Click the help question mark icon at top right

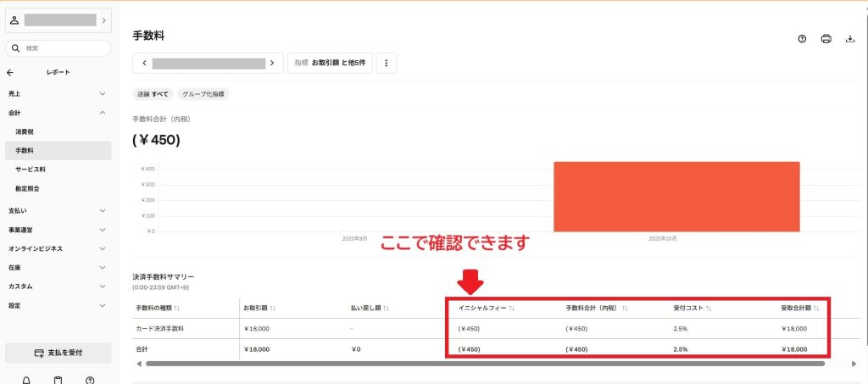tap(802, 39)
